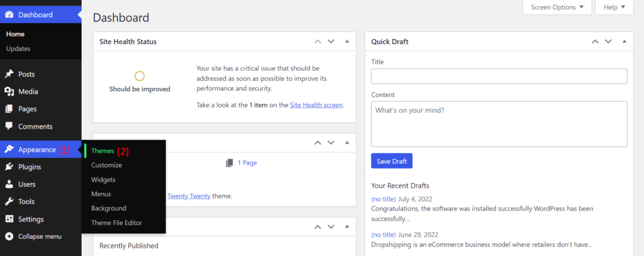The width and height of the screenshot is (644, 256).
Task: Open the Site Health screen link
Action: coord(316,105)
